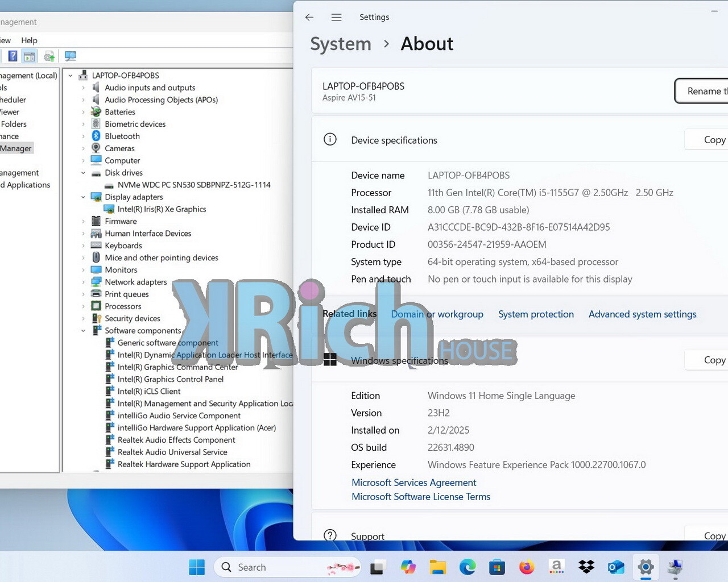Click the taskbar Search box
The width and height of the screenshot is (728, 582).
(287, 567)
